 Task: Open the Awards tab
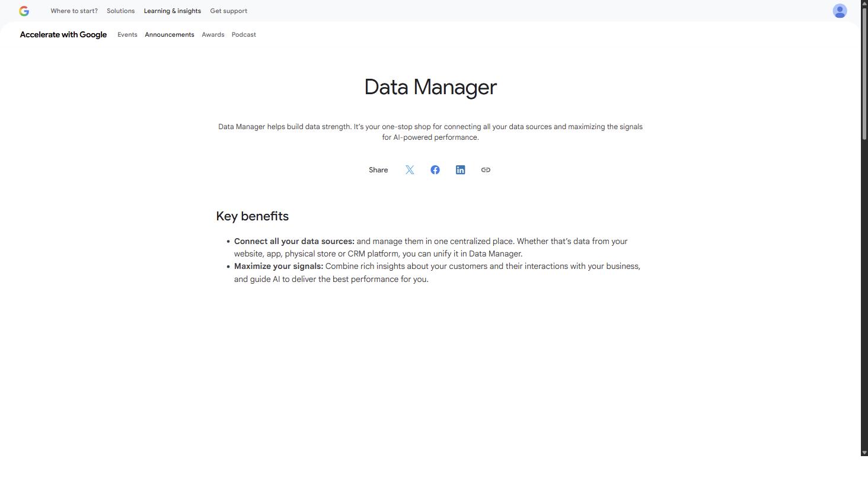[x=213, y=34]
